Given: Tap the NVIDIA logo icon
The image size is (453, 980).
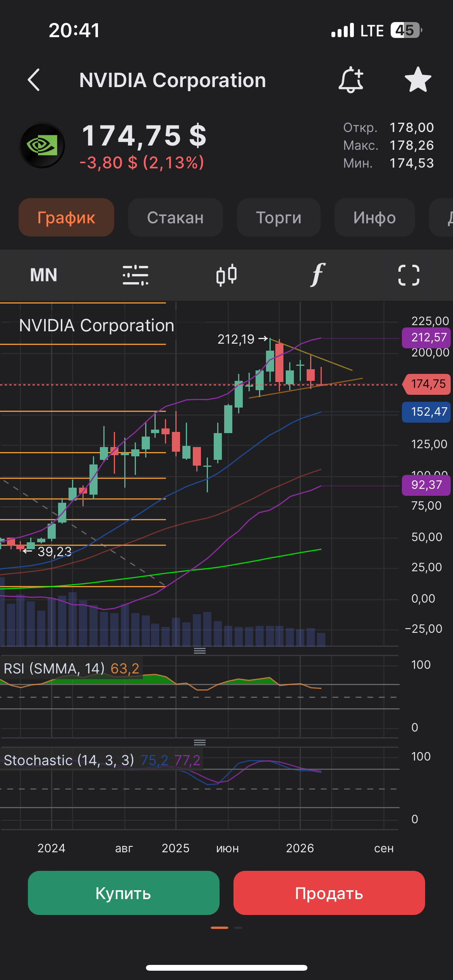Looking at the screenshot, I should [x=42, y=145].
